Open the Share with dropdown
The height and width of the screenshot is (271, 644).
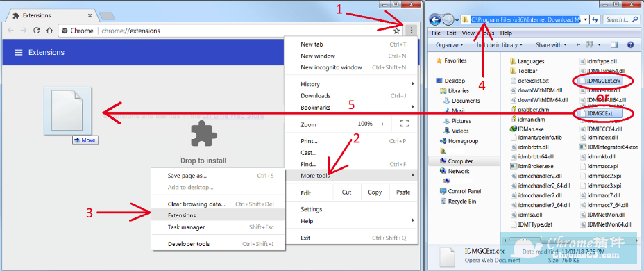click(x=551, y=45)
